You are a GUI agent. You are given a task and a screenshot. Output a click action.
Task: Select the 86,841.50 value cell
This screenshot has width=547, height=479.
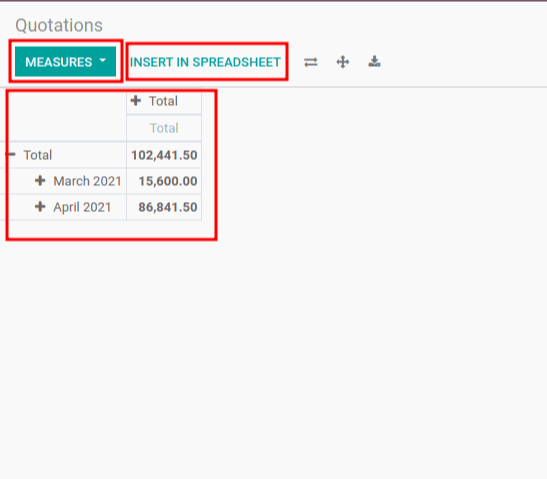click(164, 207)
